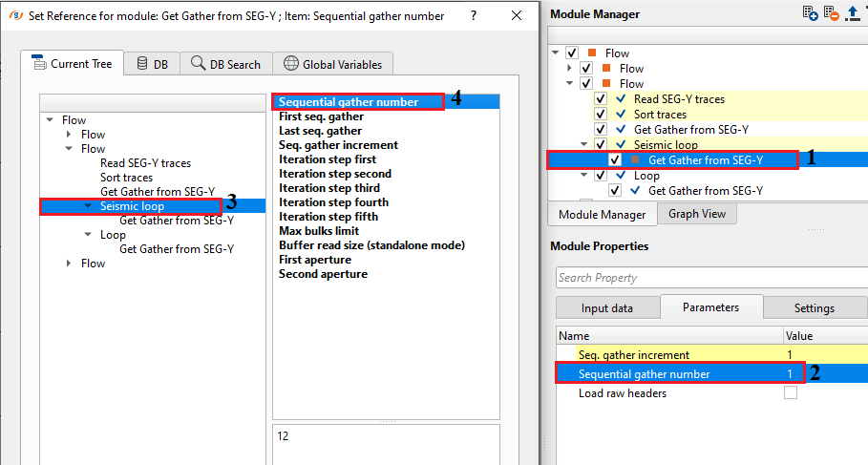
Task: Click the database cylinder icon on the DB tab
Action: point(142,64)
